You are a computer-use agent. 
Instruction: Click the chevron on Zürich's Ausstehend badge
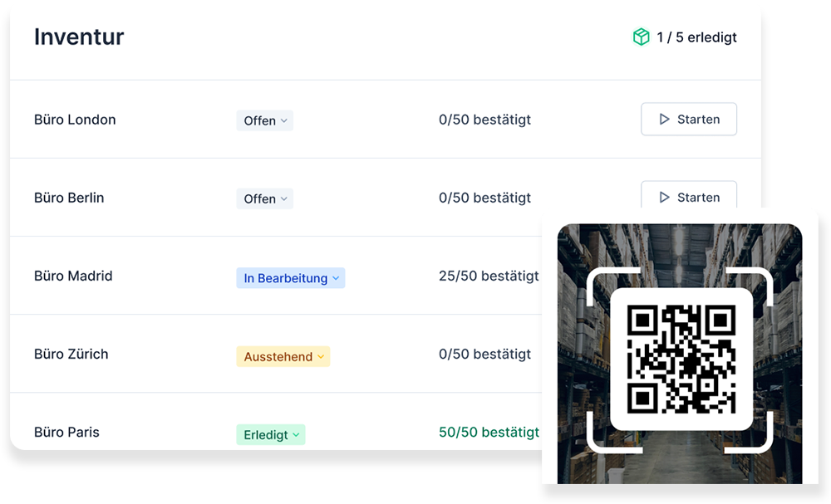click(x=322, y=355)
